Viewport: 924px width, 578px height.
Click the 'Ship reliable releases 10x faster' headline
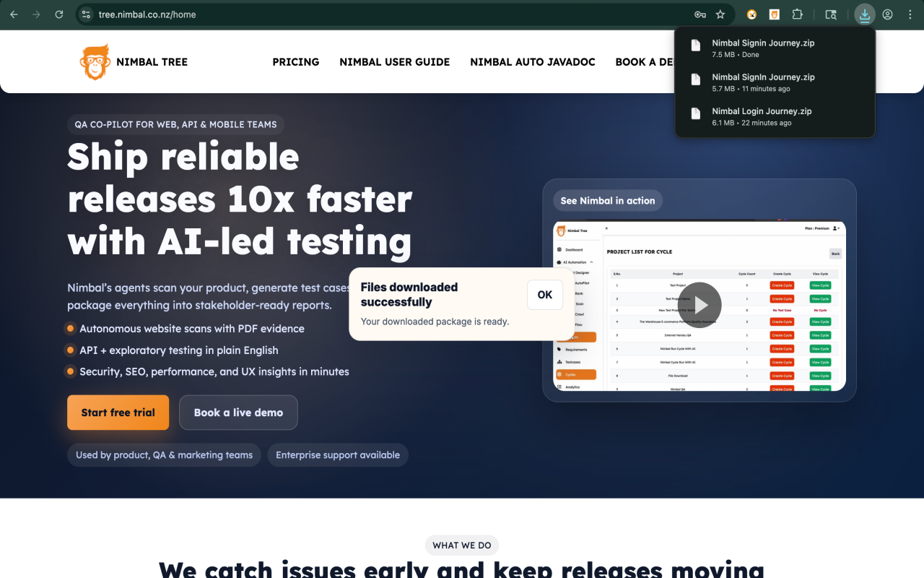[x=240, y=199]
